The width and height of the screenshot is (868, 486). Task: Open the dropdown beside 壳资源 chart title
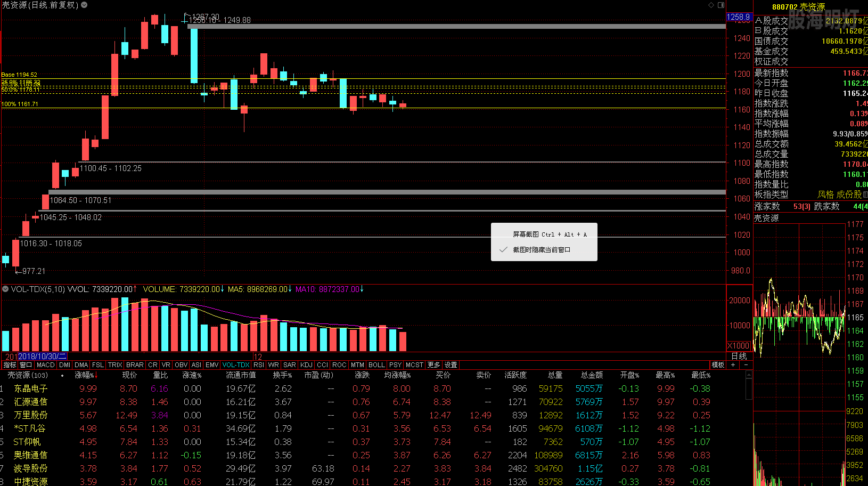84,5
